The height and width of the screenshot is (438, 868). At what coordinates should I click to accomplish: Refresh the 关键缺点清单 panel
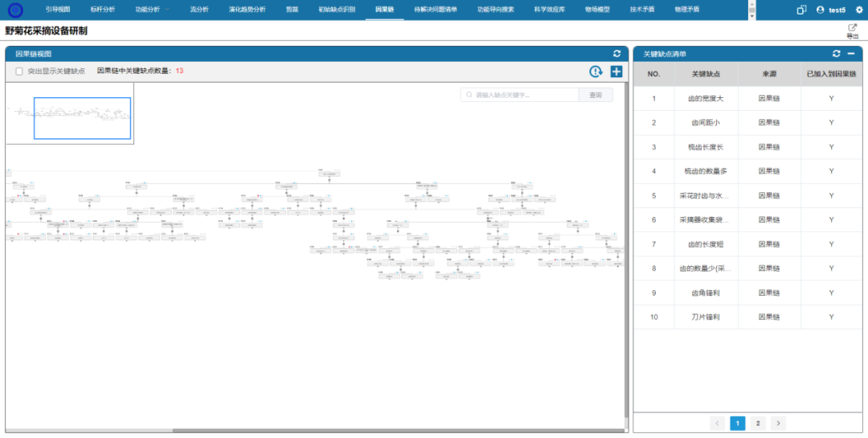click(837, 53)
